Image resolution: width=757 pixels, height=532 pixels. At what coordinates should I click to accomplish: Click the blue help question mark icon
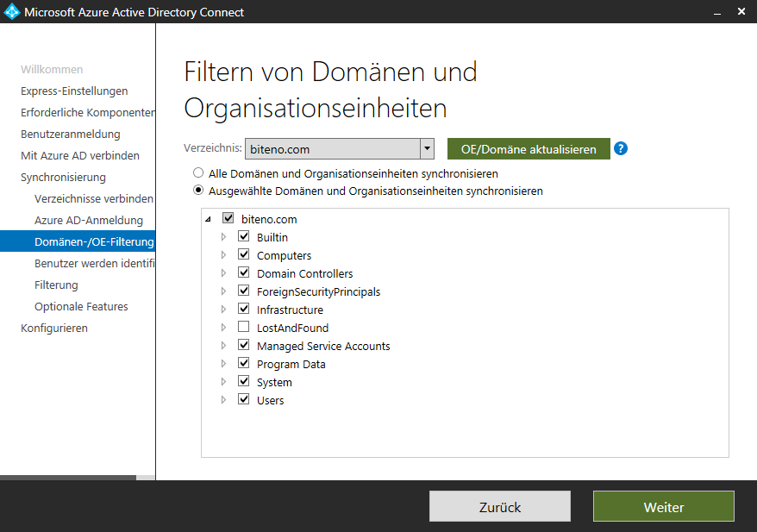(621, 148)
